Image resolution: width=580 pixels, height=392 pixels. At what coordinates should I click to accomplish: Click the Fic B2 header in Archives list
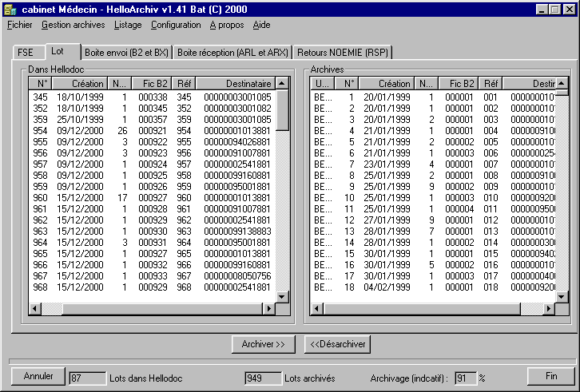(x=459, y=84)
